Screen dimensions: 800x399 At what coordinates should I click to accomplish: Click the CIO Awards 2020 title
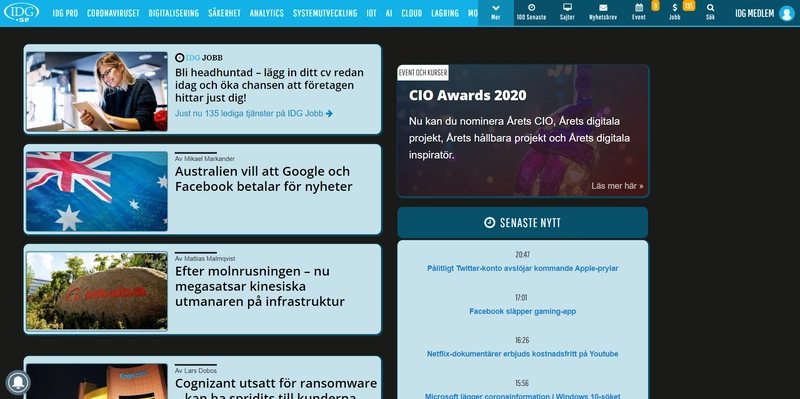click(x=467, y=95)
